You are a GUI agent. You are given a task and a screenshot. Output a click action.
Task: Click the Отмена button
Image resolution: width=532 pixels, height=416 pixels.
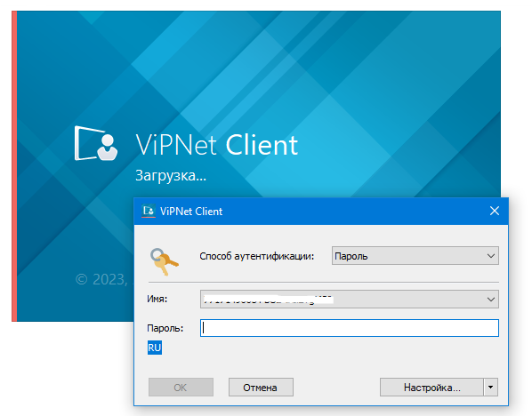261,388
